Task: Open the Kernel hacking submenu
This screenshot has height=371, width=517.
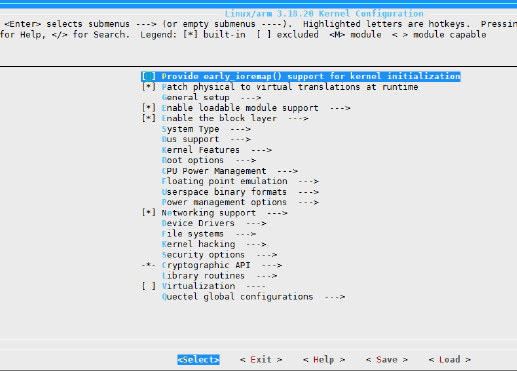Action: tap(214, 244)
